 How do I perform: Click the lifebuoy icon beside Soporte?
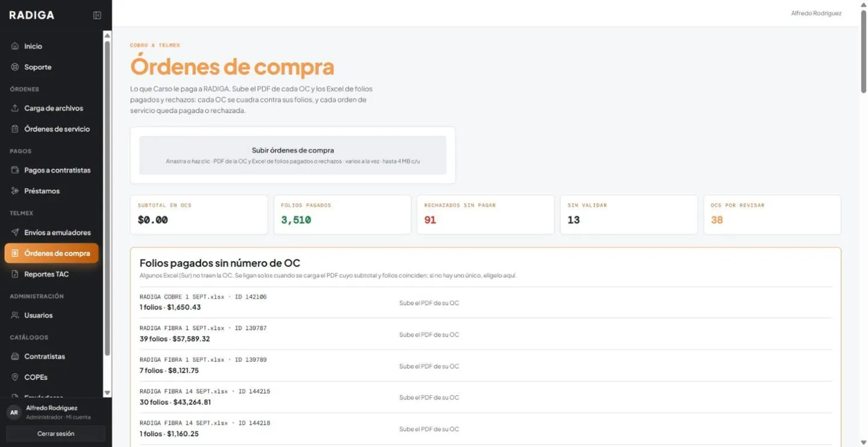click(15, 67)
